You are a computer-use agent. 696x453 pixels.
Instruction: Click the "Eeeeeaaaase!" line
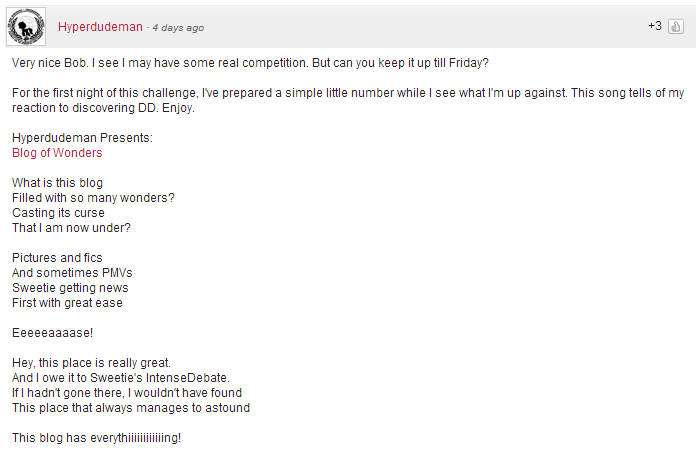pos(52,333)
